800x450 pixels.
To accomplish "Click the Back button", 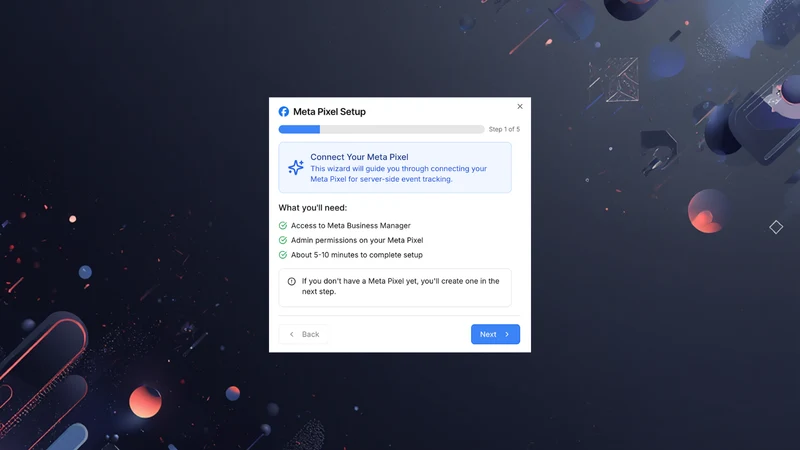I will (304, 334).
